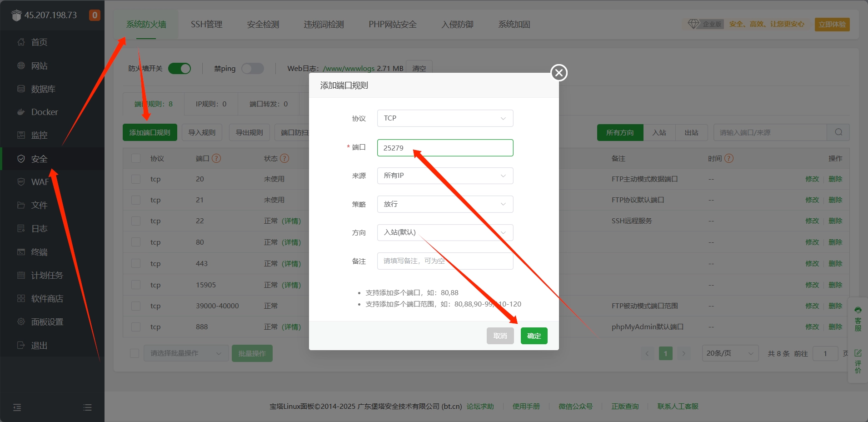
Task: Open the 20条/页 page size dropdown
Action: [730, 353]
